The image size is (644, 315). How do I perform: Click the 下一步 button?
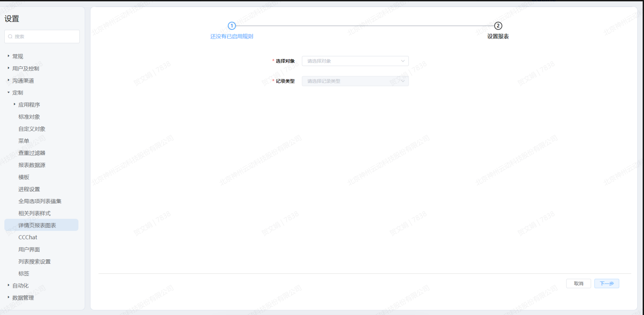(x=606, y=283)
